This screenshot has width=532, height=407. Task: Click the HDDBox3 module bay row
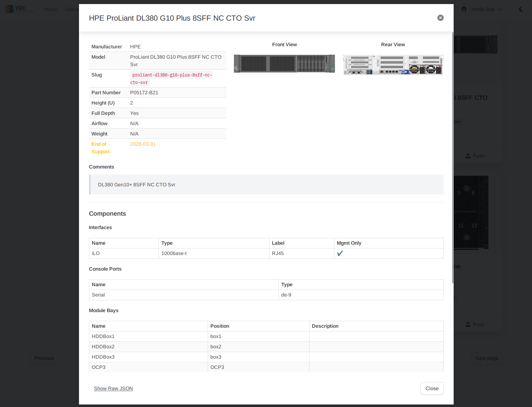point(266,357)
